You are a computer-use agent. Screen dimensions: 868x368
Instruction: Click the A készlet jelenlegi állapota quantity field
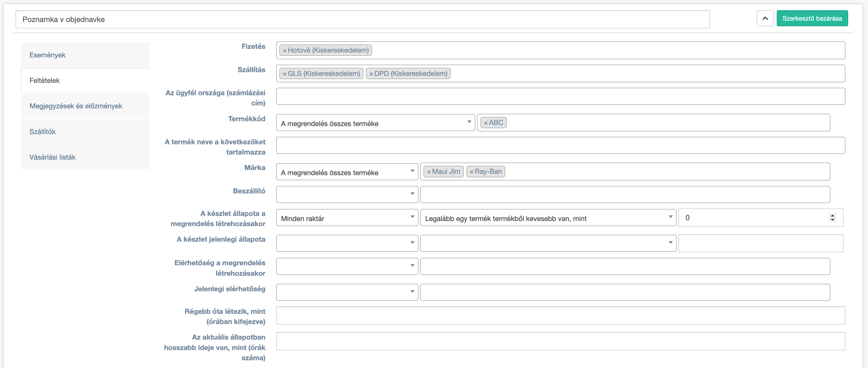(x=761, y=243)
